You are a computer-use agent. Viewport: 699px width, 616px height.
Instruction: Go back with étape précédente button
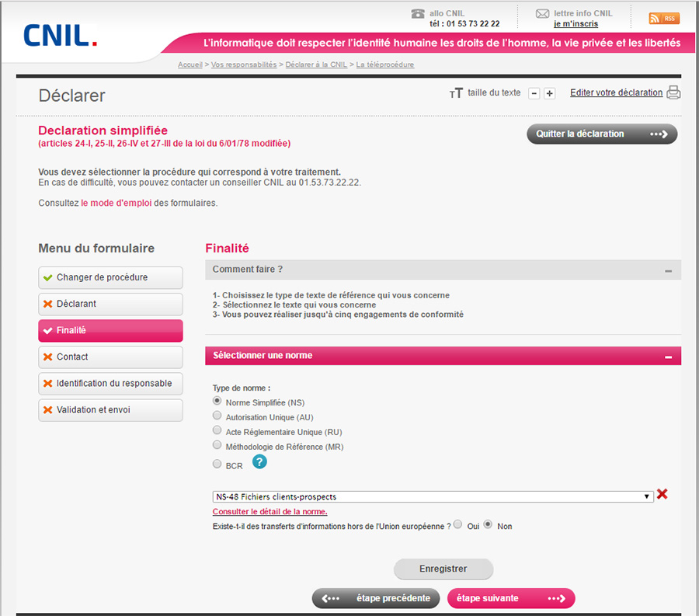pos(376,599)
